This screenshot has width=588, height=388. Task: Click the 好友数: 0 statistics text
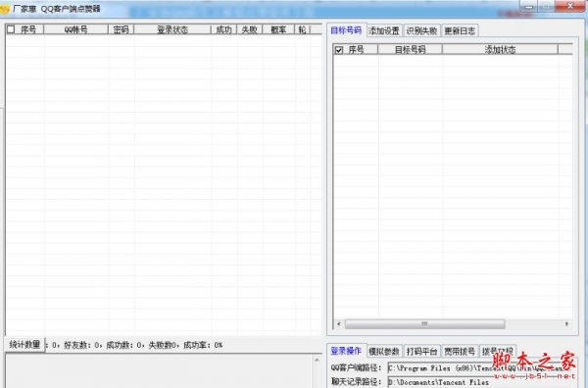(81, 345)
